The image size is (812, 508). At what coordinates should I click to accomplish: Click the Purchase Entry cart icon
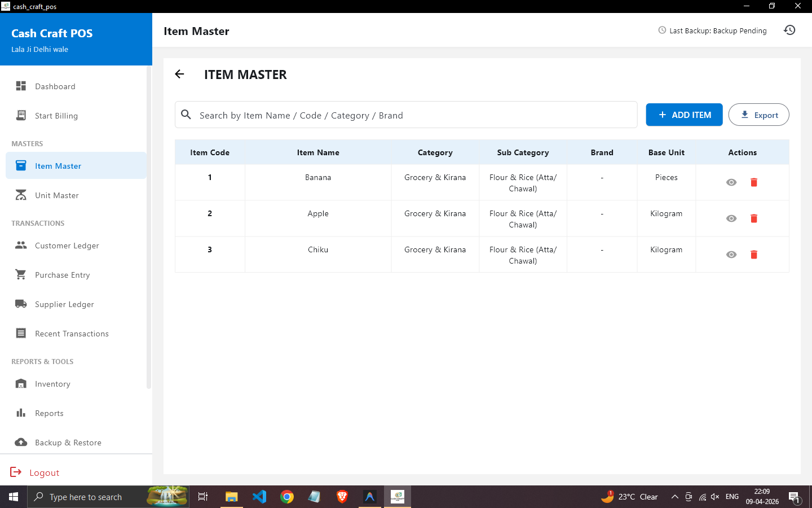click(21, 274)
